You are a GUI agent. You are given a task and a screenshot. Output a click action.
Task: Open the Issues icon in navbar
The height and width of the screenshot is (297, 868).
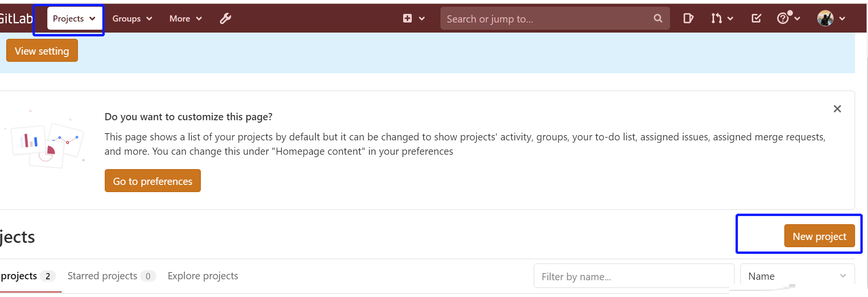pyautogui.click(x=688, y=19)
